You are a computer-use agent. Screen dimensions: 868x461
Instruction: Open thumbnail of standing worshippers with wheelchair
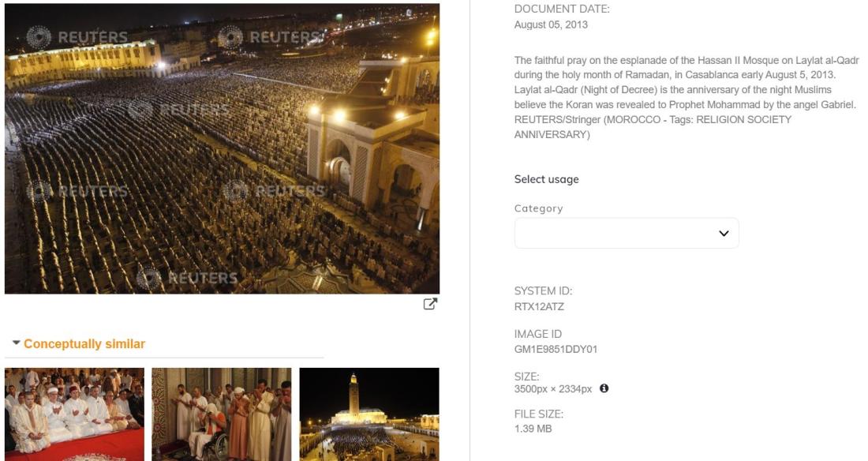click(222, 414)
